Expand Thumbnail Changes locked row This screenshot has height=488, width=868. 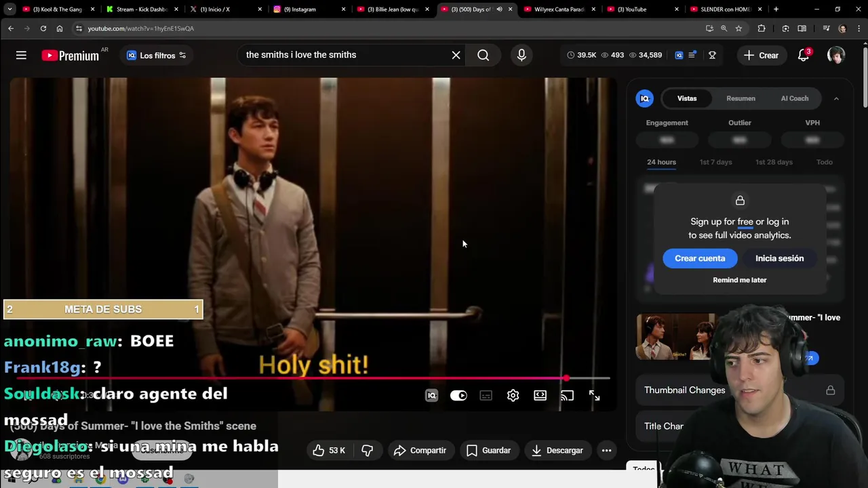tap(739, 390)
